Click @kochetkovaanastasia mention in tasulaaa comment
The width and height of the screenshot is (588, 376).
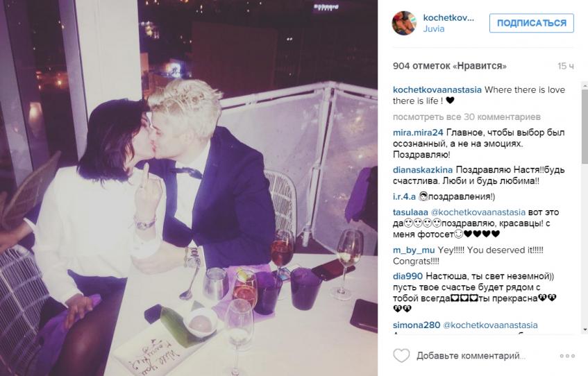478,212
